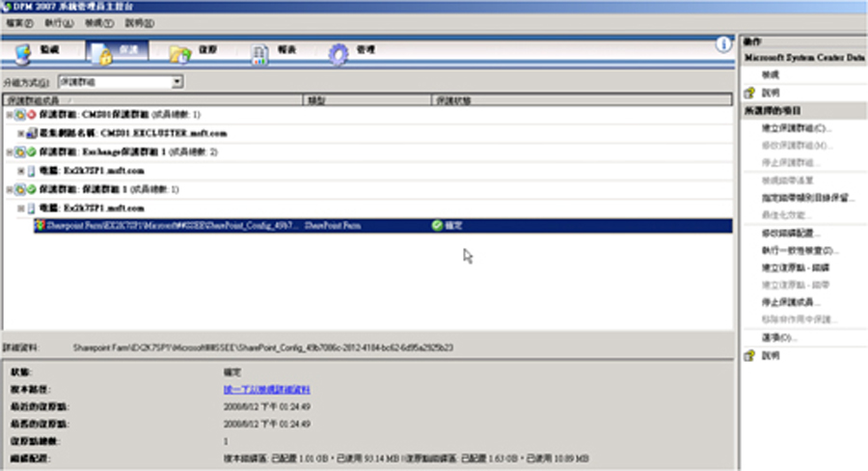Click the green status icon of 保護群組 1
Viewport: 868px width, 471px height.
click(32, 189)
